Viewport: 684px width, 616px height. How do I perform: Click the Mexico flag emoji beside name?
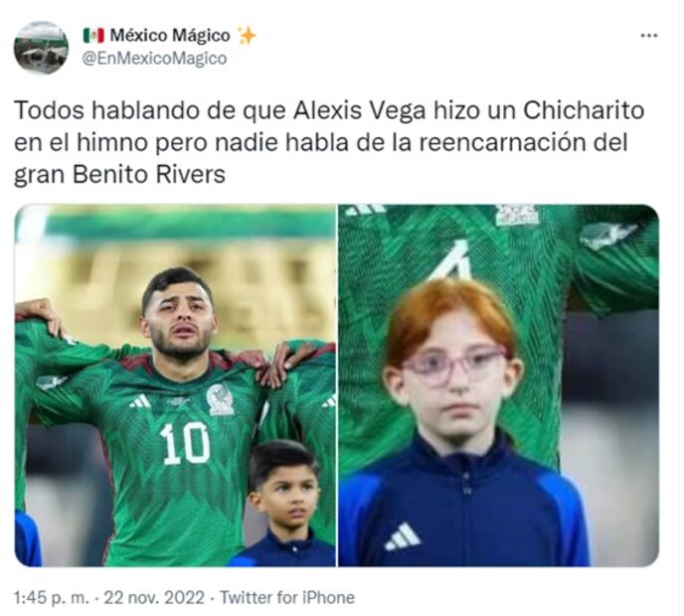click(x=93, y=36)
